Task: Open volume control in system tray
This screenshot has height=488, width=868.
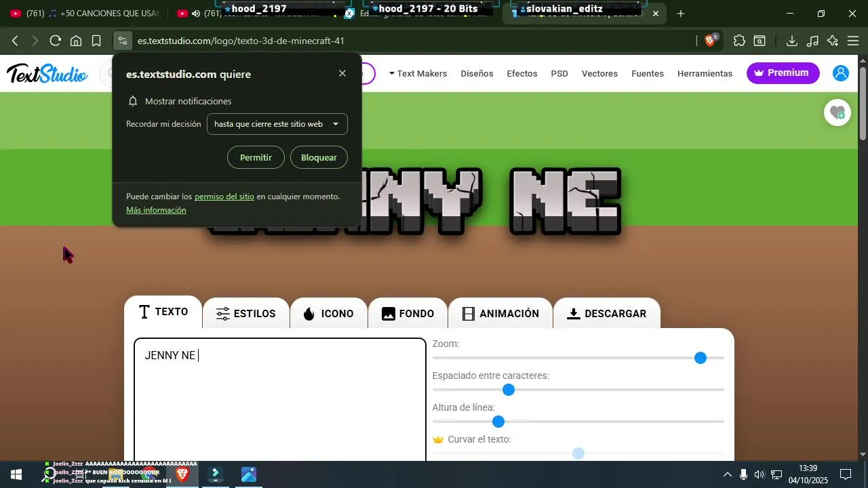Action: coord(759,474)
